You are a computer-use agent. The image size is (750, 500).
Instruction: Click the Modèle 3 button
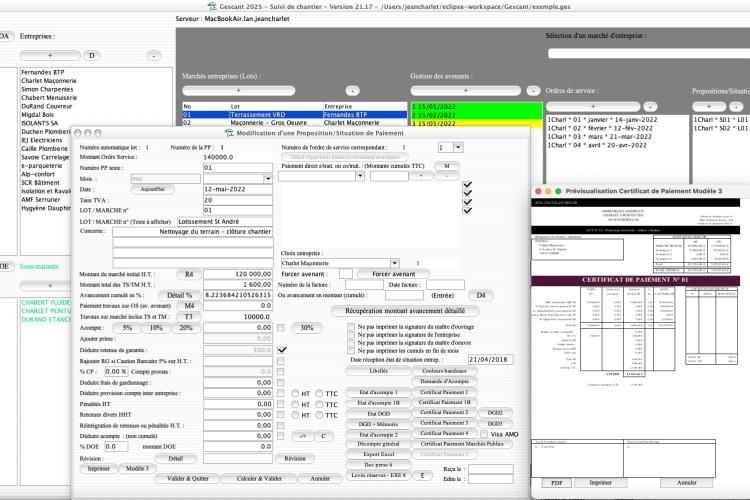tap(137, 468)
